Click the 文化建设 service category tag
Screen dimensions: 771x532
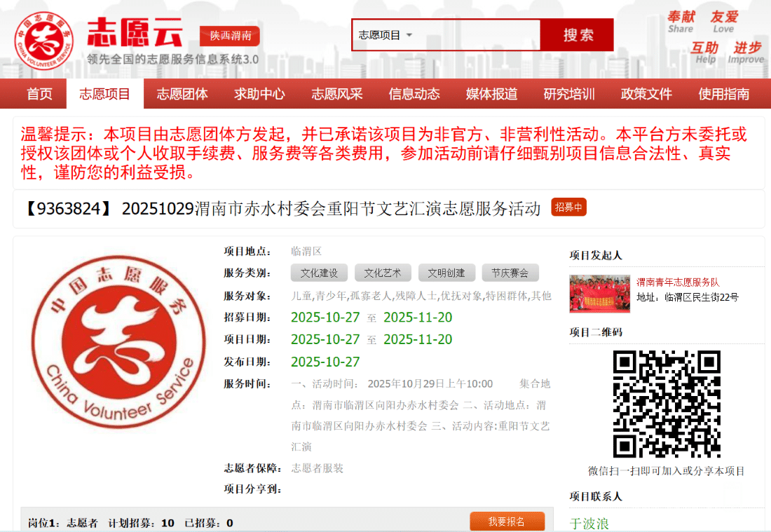pos(319,273)
